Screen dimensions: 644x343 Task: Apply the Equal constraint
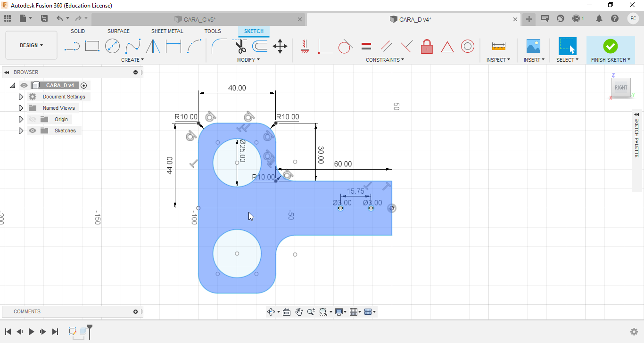pos(366,46)
